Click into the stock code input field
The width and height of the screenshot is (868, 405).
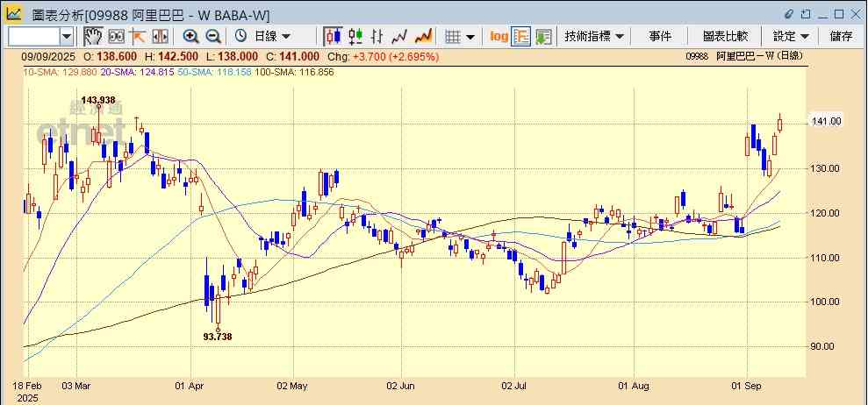[x=33, y=37]
